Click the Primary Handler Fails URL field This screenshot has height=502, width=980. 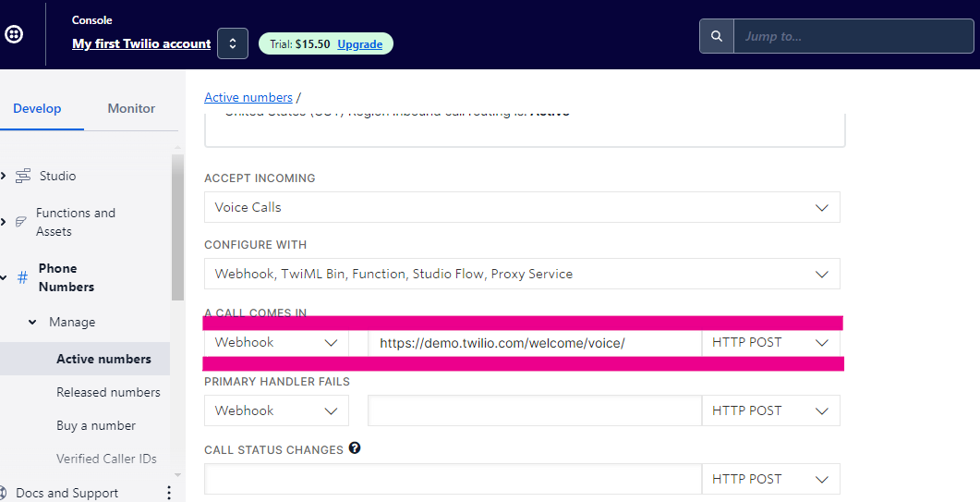coord(535,410)
